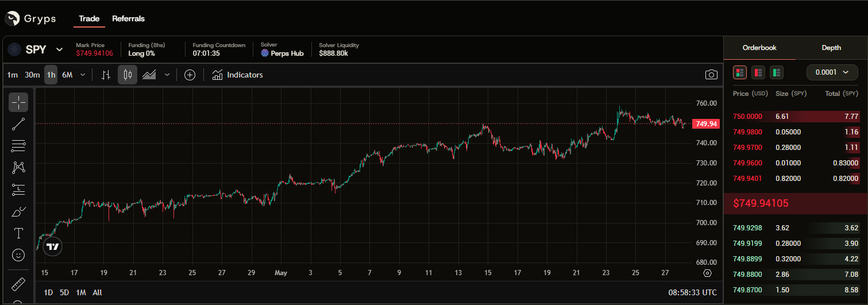The height and width of the screenshot is (305, 868).
Task: Select the brush drawing tool
Action: coord(18,211)
